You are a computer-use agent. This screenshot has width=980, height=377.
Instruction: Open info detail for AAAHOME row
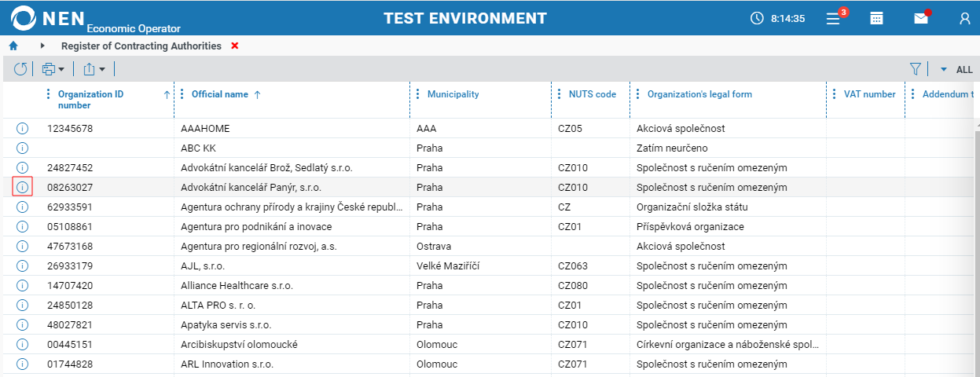click(x=22, y=128)
